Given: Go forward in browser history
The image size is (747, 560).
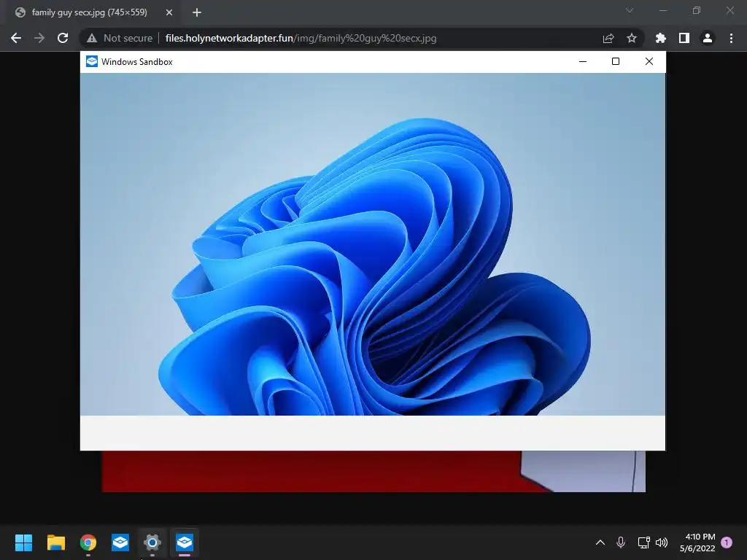Looking at the screenshot, I should click(x=39, y=38).
